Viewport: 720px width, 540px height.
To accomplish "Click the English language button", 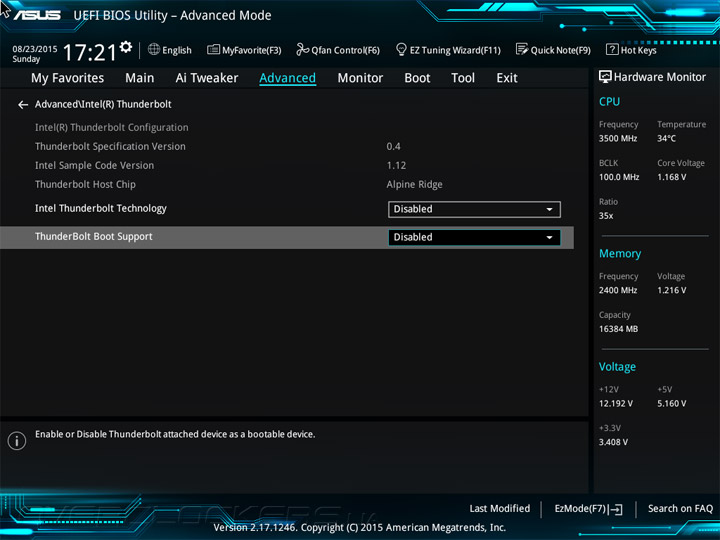I will point(177,50).
